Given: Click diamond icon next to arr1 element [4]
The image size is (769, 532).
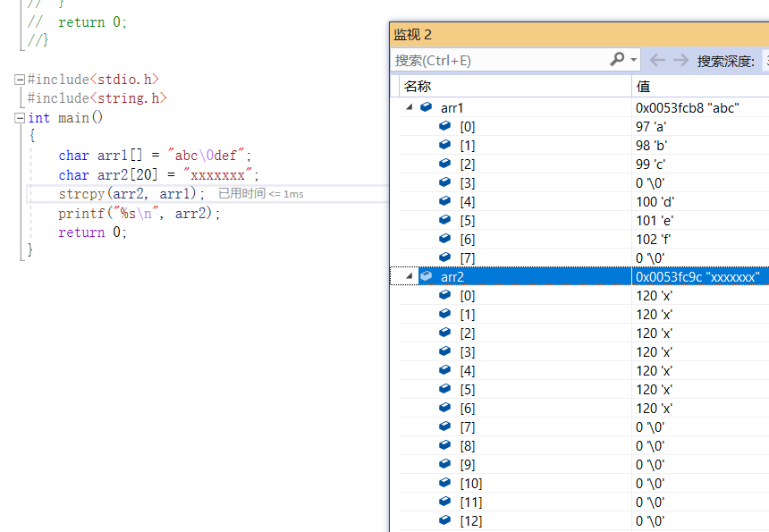Looking at the screenshot, I should [x=444, y=201].
